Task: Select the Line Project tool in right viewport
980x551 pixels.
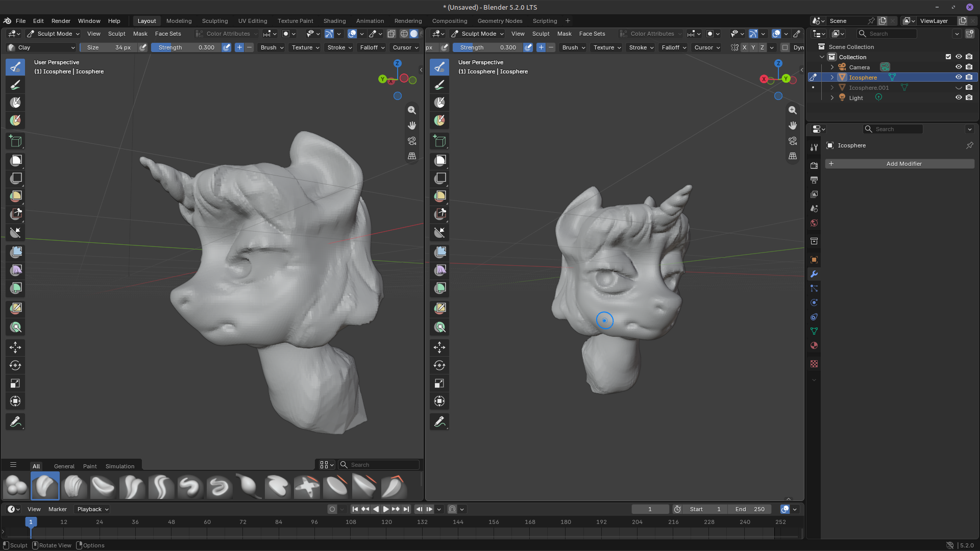Action: [439, 233]
